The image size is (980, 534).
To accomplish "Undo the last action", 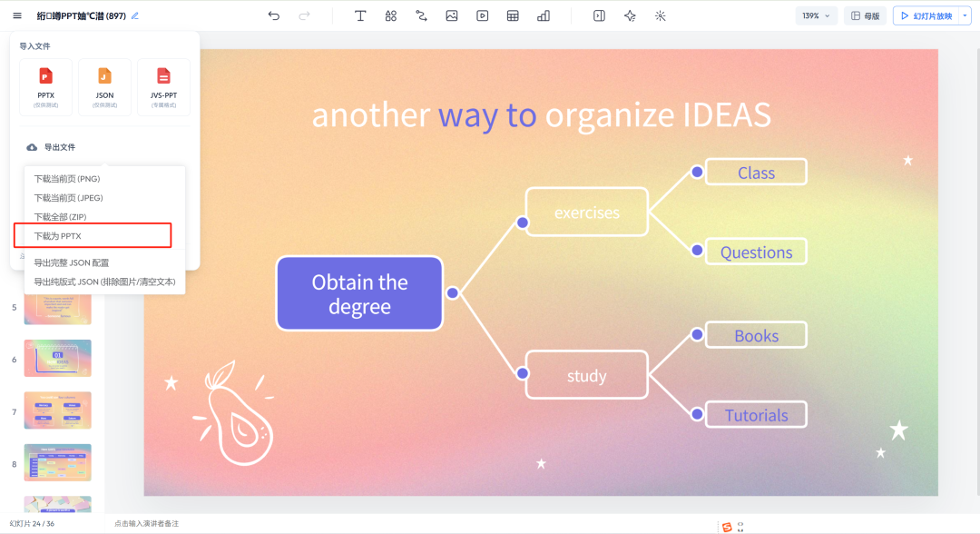I will [x=274, y=15].
